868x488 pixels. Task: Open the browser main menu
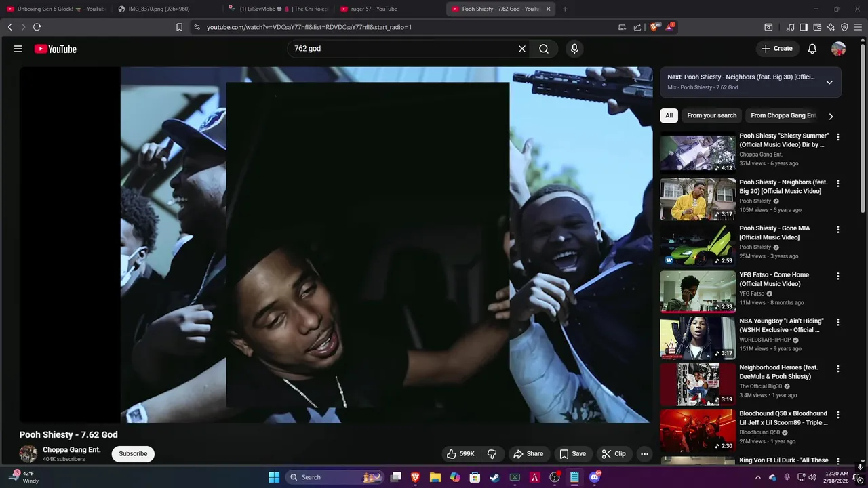pos(859,27)
